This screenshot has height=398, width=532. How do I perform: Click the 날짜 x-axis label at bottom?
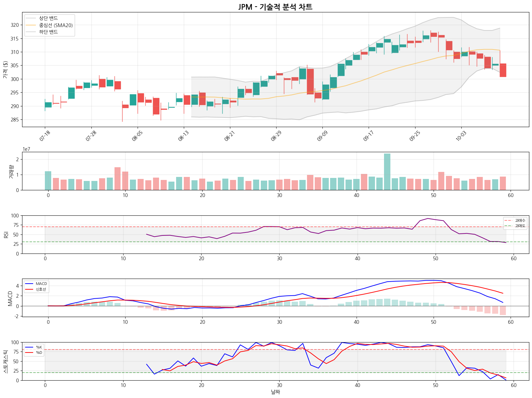point(275,392)
